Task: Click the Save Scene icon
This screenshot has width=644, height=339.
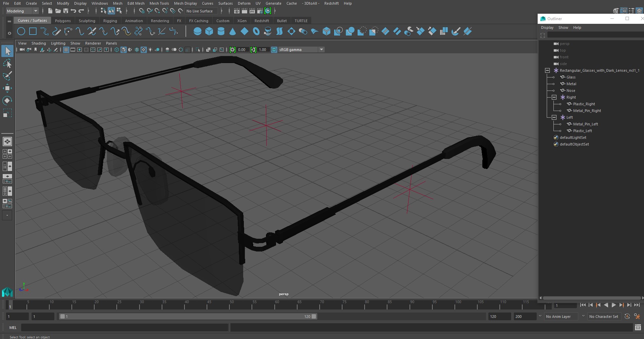Action: (x=65, y=11)
